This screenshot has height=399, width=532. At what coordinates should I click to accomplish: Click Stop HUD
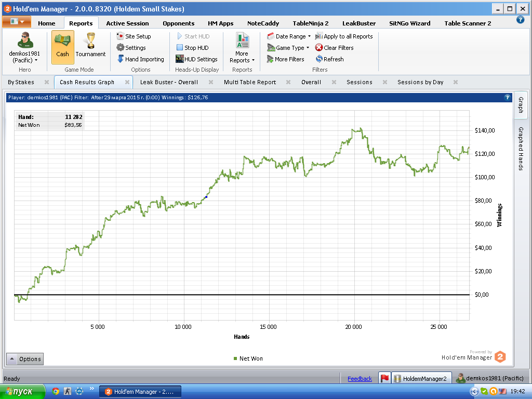(x=192, y=48)
